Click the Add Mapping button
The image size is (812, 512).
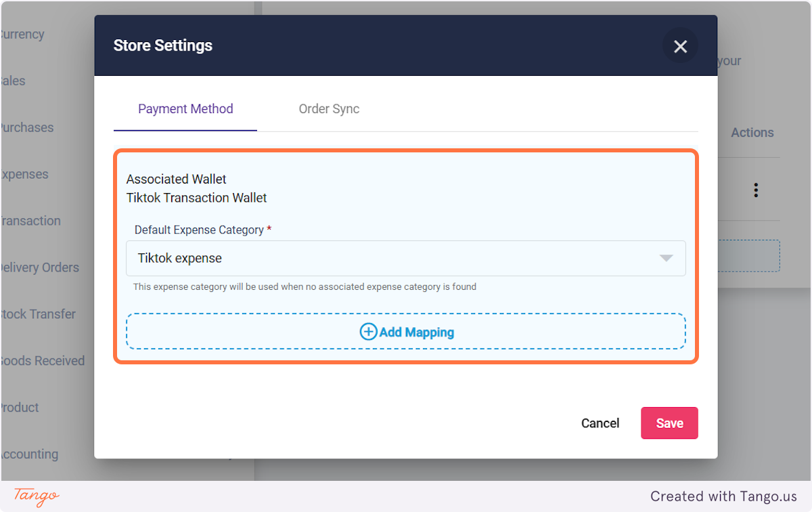[406, 331]
